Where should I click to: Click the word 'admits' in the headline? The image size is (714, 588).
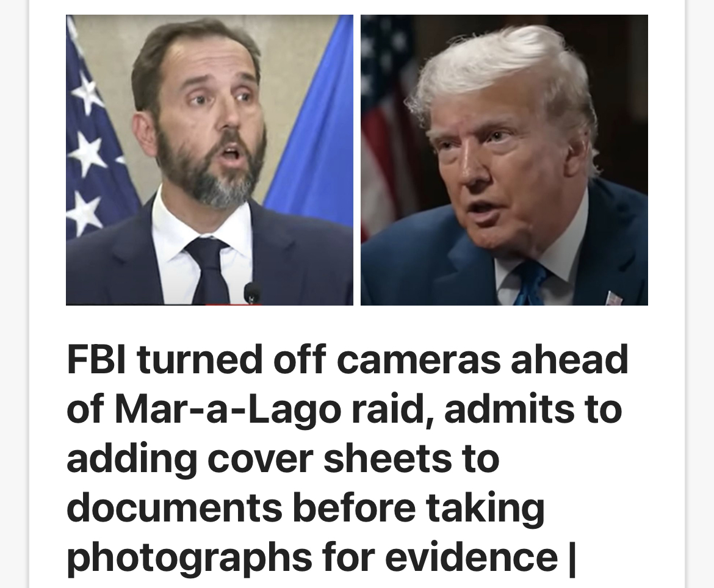point(509,409)
